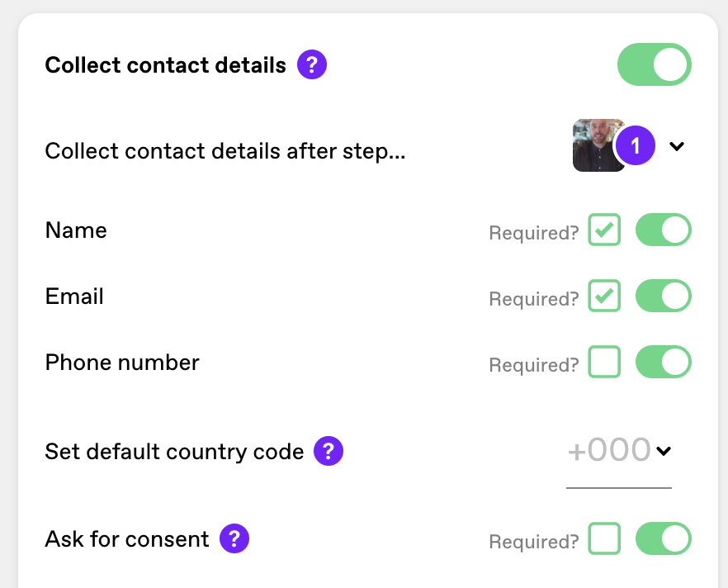The width and height of the screenshot is (728, 588).
Task: Select the video step thumbnail
Action: click(597, 145)
